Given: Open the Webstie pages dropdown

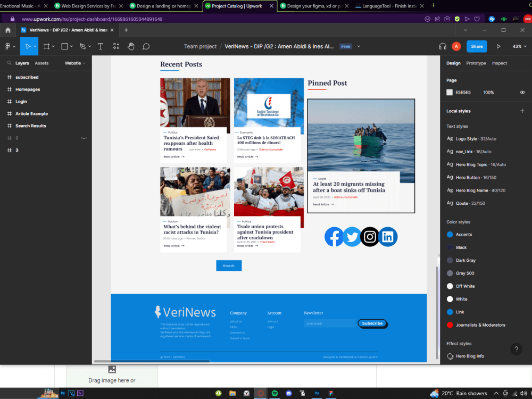Looking at the screenshot, I should pyautogui.click(x=75, y=63).
